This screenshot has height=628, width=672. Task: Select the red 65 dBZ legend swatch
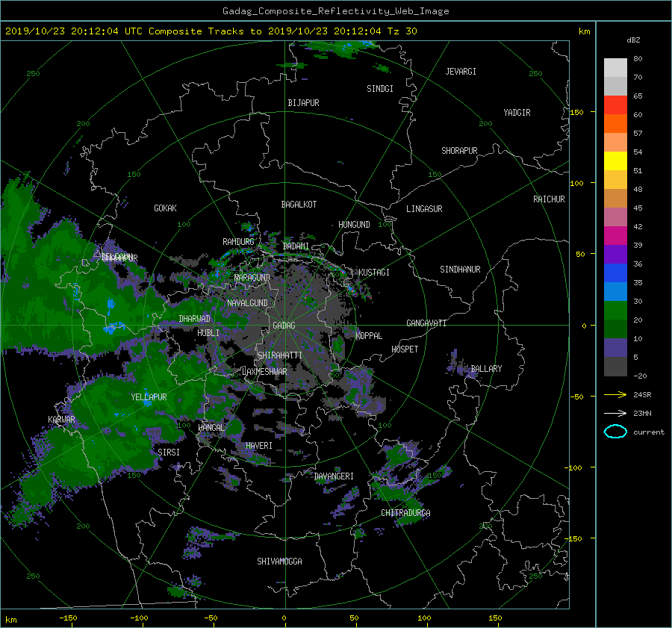[x=615, y=105]
